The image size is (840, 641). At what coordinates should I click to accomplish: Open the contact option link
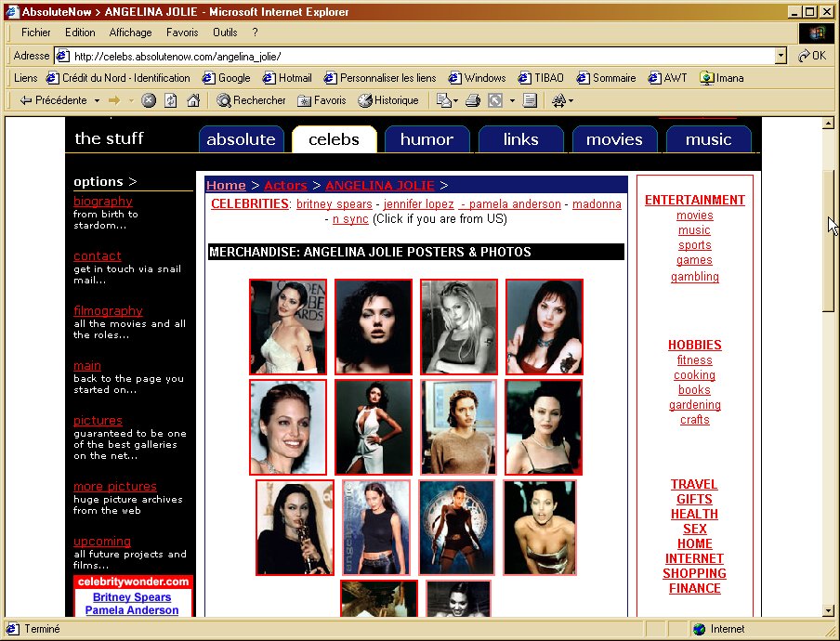(97, 256)
